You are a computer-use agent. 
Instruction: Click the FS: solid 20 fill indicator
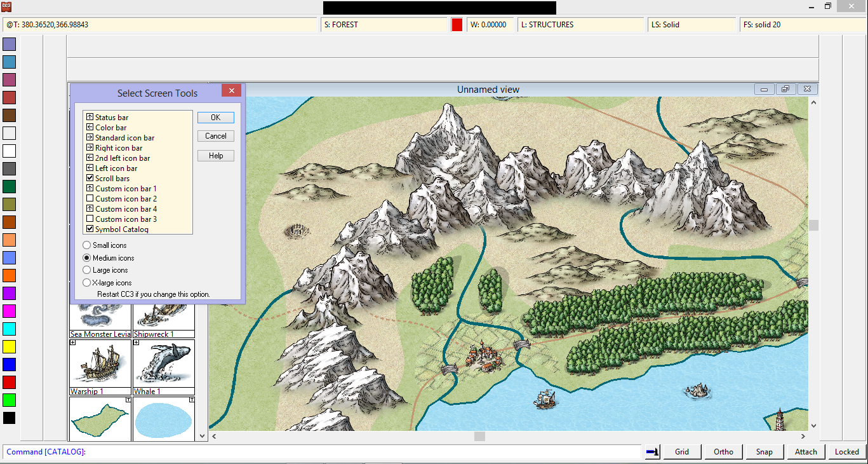(x=803, y=25)
